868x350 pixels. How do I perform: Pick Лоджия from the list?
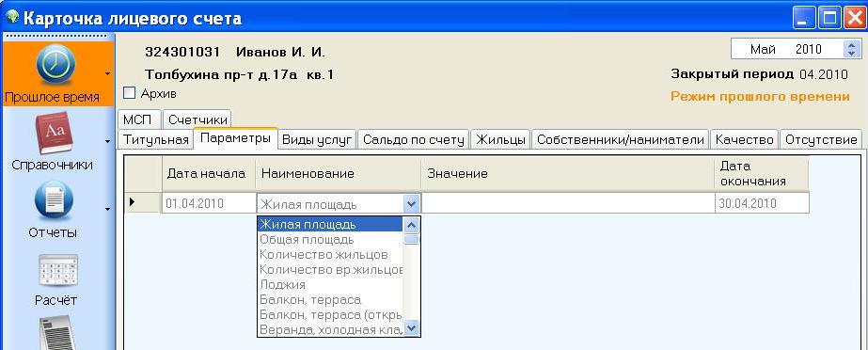pos(330,285)
